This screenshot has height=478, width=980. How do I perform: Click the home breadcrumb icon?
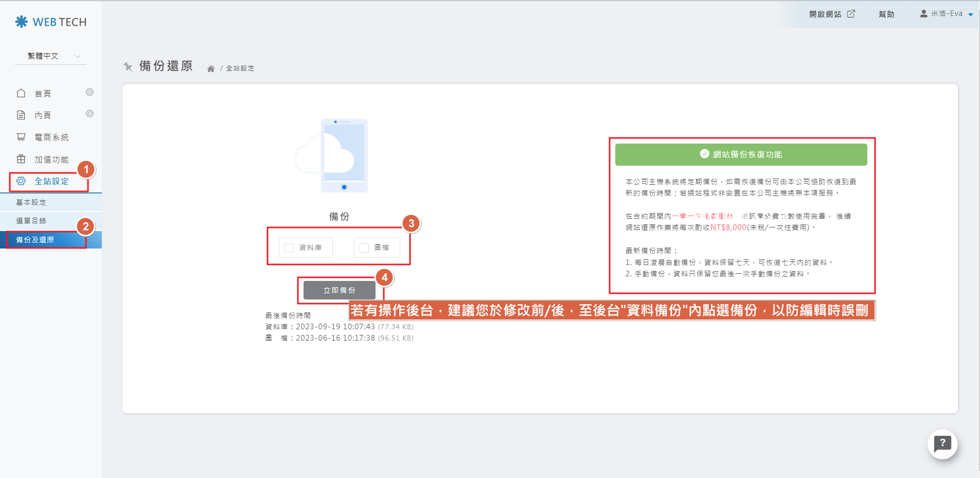click(x=210, y=68)
